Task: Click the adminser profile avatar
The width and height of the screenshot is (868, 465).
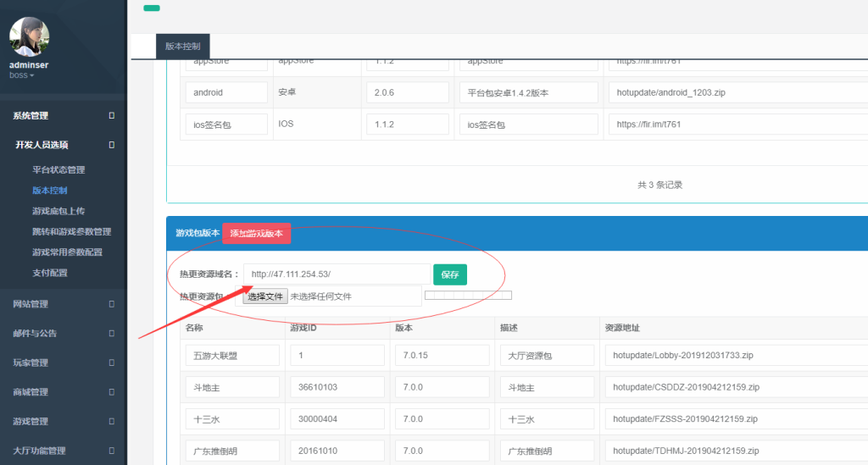Action: click(29, 36)
